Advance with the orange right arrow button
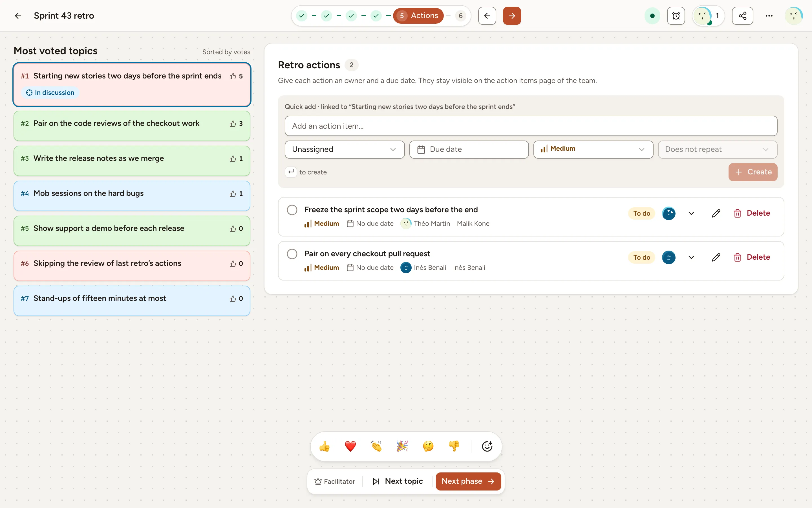Screen dimensions: 812x508 pyautogui.click(x=512, y=16)
